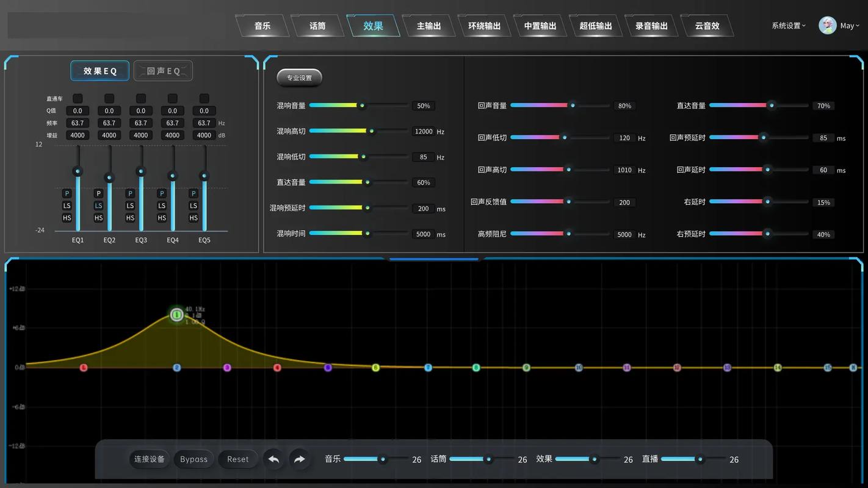This screenshot has height=488, width=868.
Task: Select raised green node 1 on EQ curve
Action: [177, 315]
